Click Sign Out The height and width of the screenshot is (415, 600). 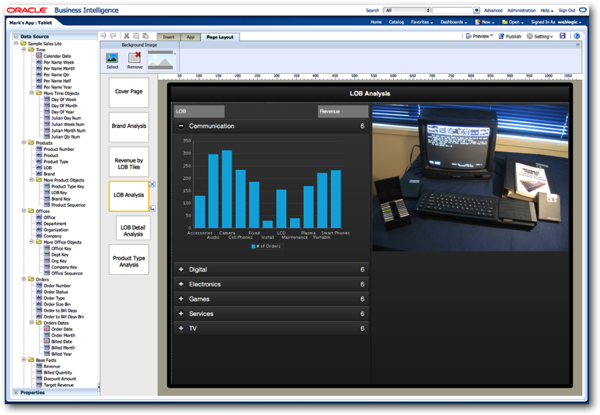pyautogui.click(x=567, y=10)
